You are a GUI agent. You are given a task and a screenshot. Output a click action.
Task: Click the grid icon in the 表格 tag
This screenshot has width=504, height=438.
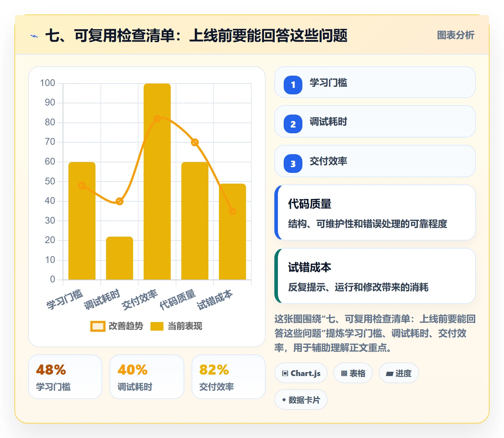(x=344, y=374)
